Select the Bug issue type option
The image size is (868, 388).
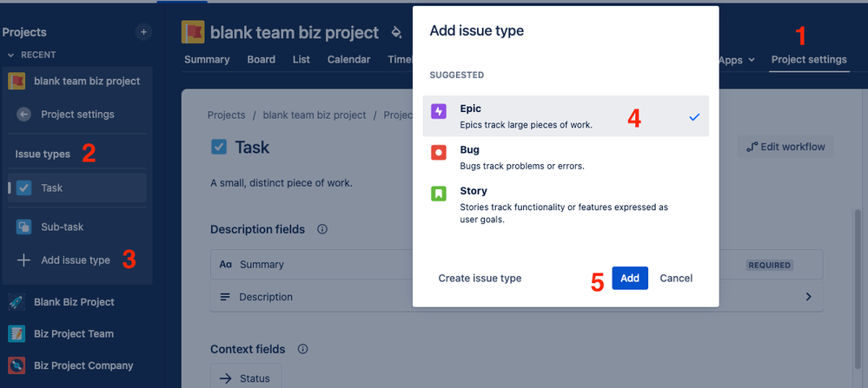(565, 157)
